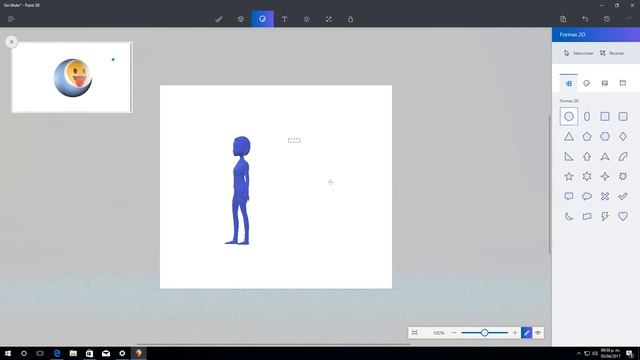Pick the leaf shape
Viewport: 640px width, 360px height.
click(623, 156)
